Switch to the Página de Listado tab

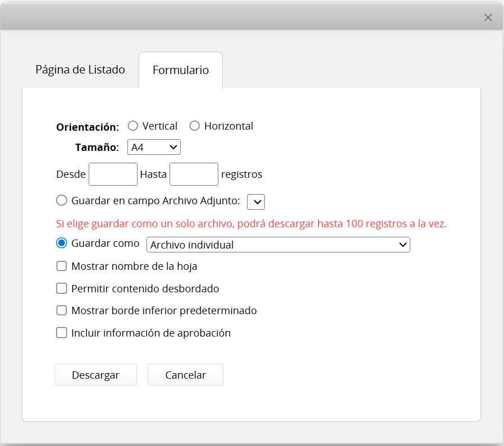[80, 70]
